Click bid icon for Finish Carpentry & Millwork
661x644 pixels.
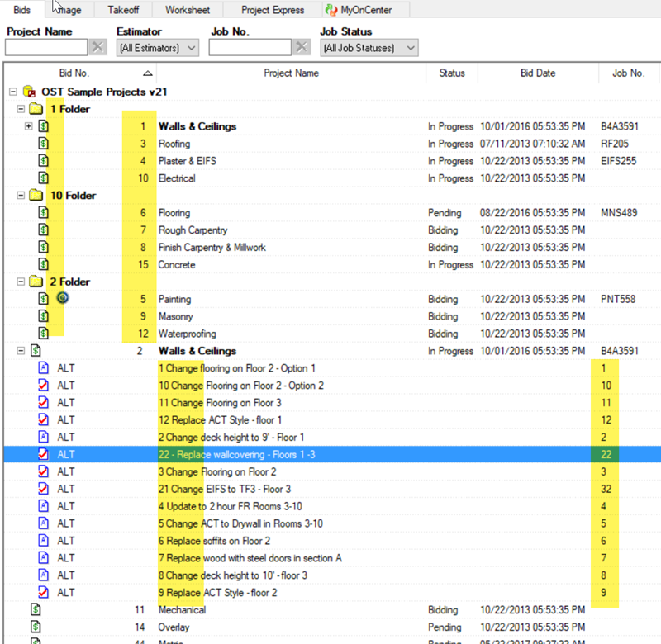pos(44,247)
